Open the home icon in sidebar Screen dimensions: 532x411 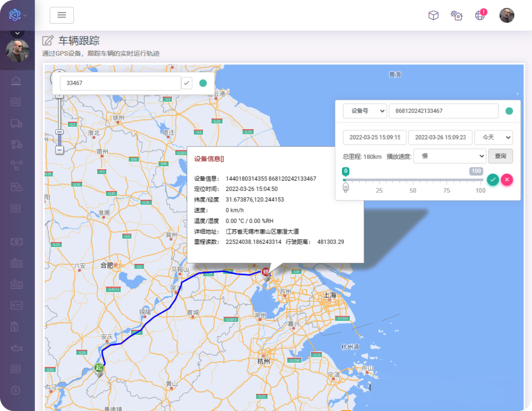point(16,81)
